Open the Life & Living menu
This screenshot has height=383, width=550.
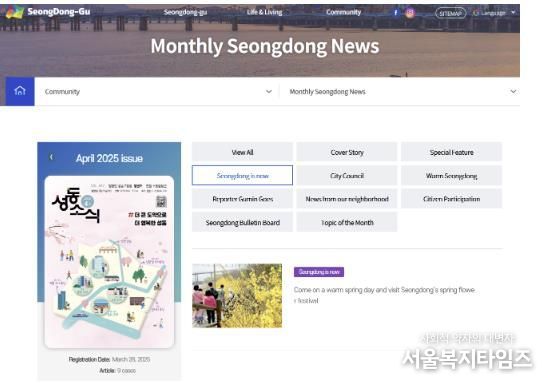(264, 12)
